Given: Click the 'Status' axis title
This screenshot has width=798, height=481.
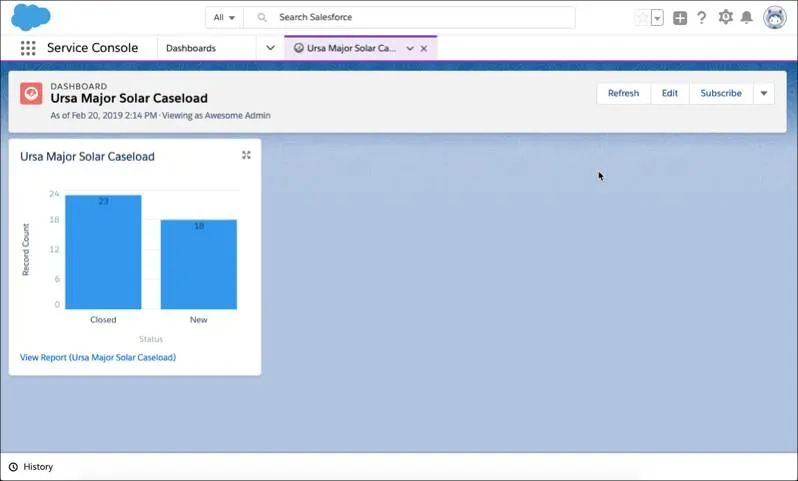Looking at the screenshot, I should click(x=151, y=339).
